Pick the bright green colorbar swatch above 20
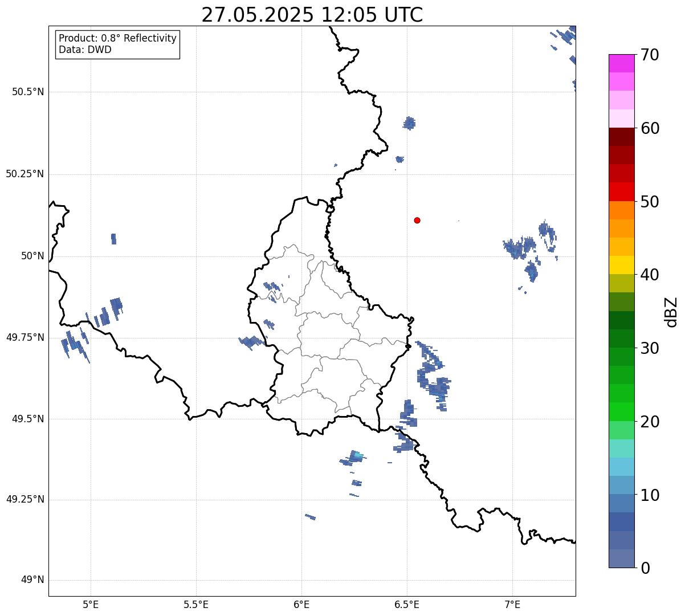This screenshot has height=616, width=685. 621,412
